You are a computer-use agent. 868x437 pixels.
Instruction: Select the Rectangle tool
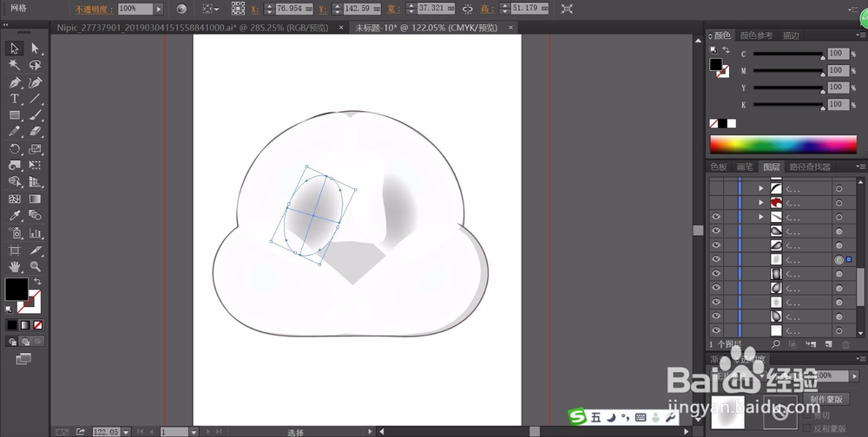tap(15, 115)
